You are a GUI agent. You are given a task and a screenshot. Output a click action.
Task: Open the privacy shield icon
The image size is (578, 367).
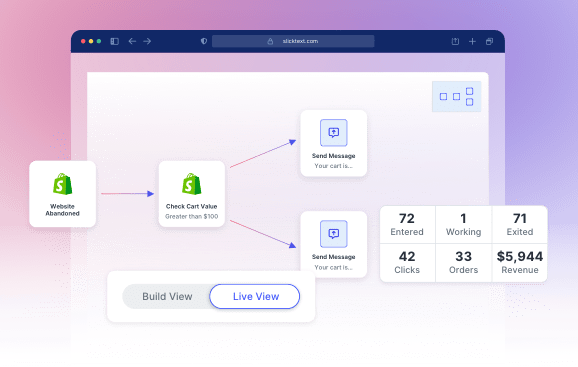(x=204, y=41)
